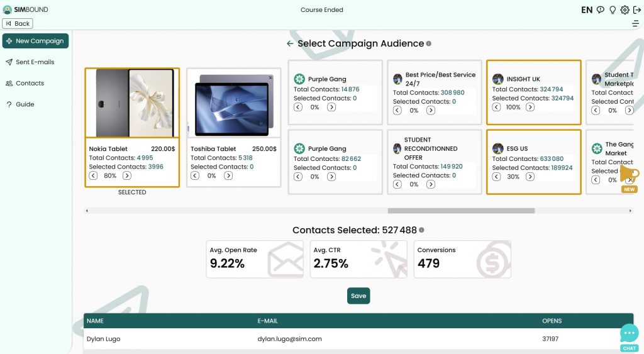The image size is (644, 354).
Task: Open the Chat widget
Action: pyautogui.click(x=629, y=338)
